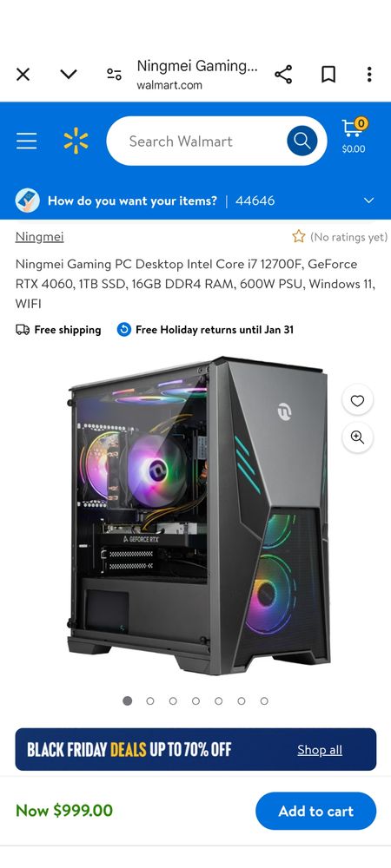Image resolution: width=391 pixels, height=868 pixels.
Task: Open browser three-dot overflow menu
Action: coord(369,74)
